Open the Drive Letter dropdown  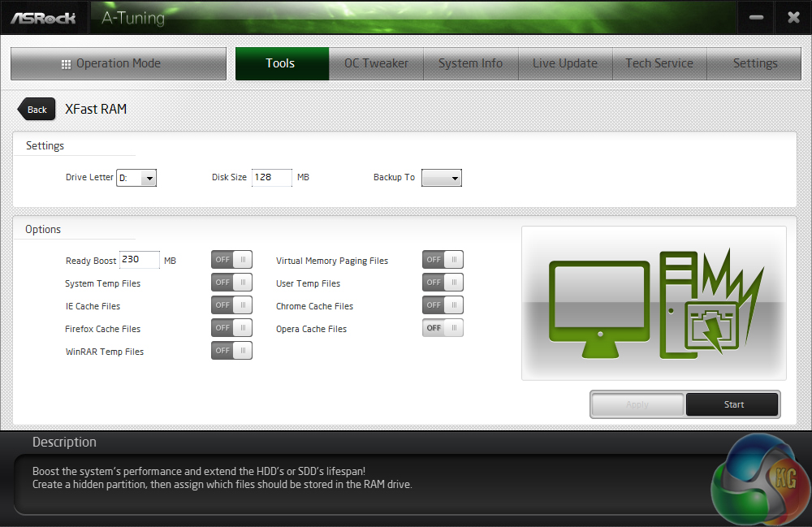pos(136,178)
